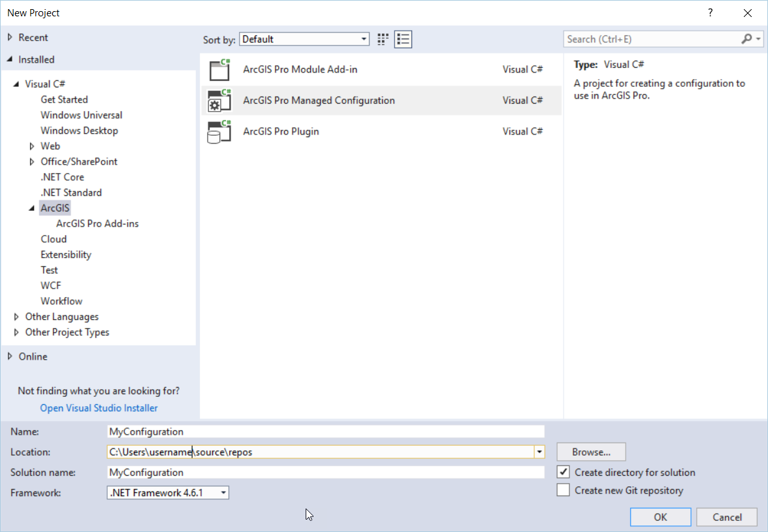Expand the Office/SharePoint node
768x532 pixels.
[x=32, y=161]
